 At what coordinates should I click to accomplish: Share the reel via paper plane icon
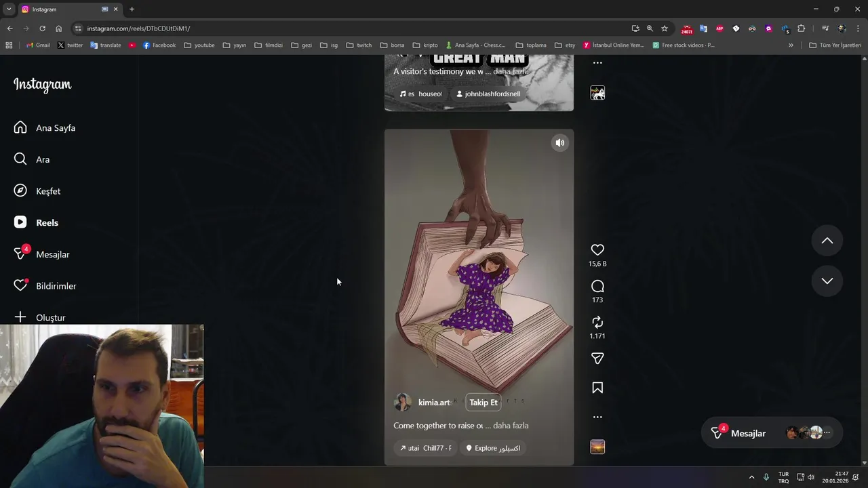597,359
